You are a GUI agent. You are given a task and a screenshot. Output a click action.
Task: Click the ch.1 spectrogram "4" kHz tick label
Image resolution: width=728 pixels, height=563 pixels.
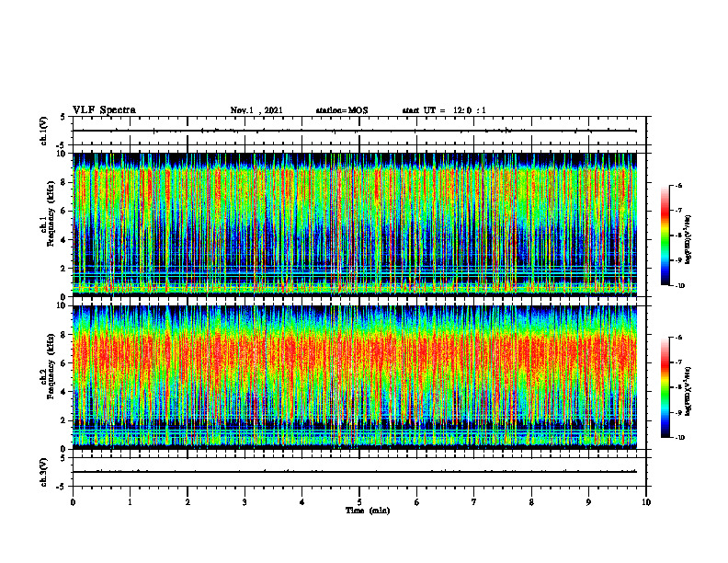[x=64, y=240]
